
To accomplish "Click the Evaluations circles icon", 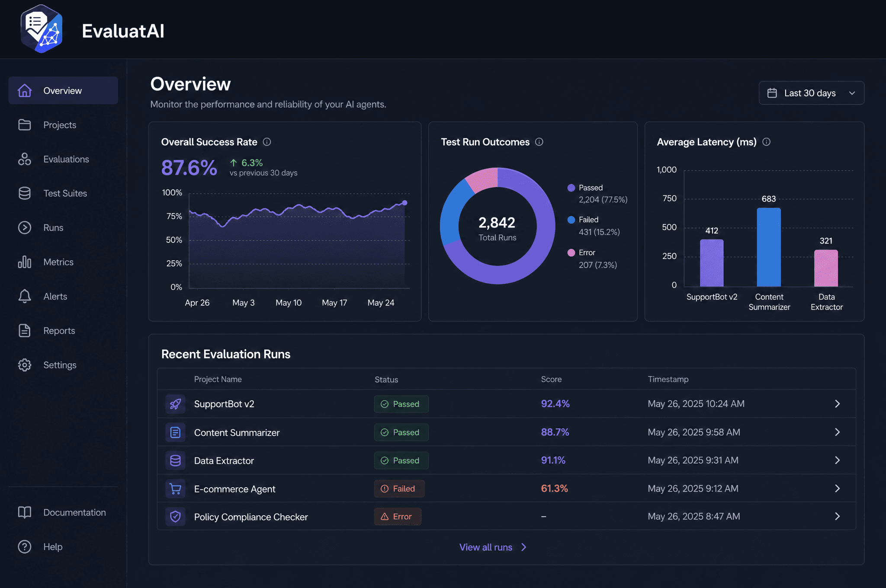I will tap(25, 159).
